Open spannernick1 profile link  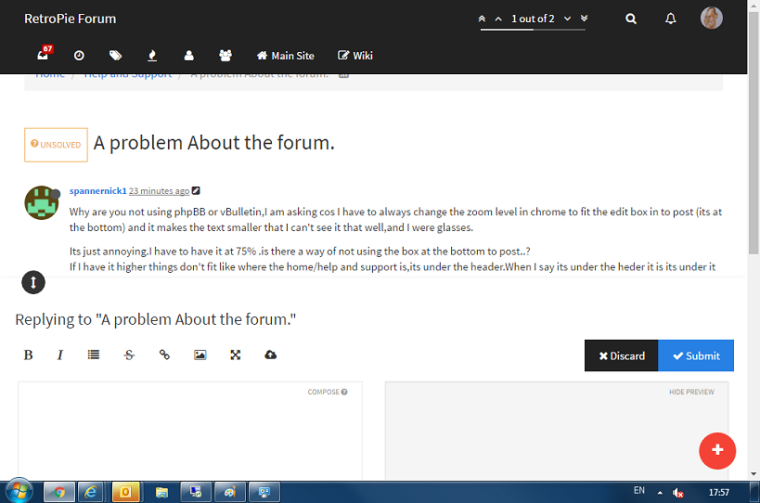coord(98,191)
